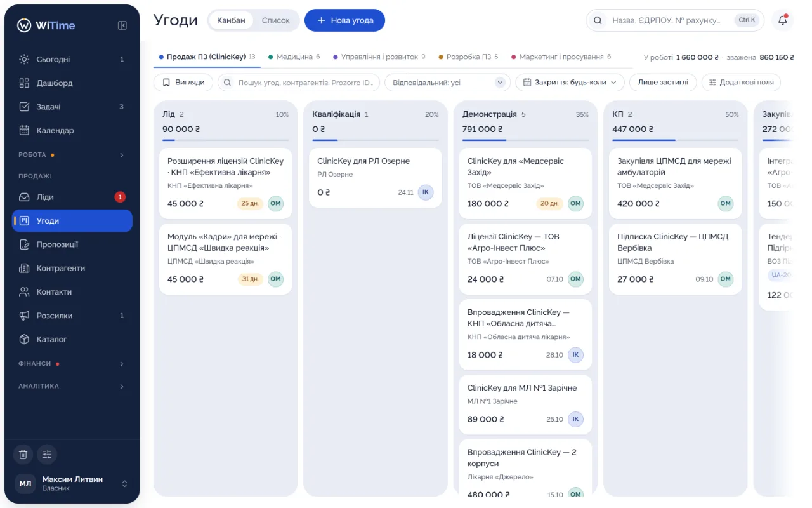The image size is (812, 508).
Task: Open the Дашборд section
Action: [x=72, y=83]
